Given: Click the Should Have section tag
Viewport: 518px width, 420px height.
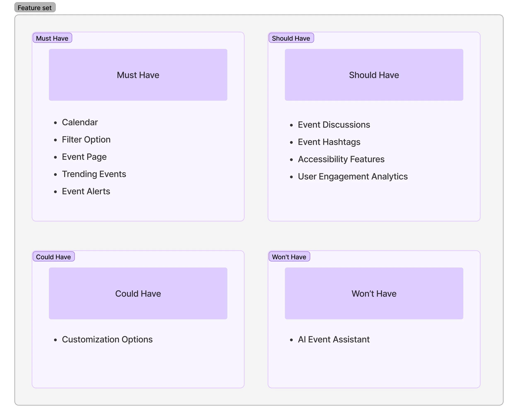Looking at the screenshot, I should 291,38.
